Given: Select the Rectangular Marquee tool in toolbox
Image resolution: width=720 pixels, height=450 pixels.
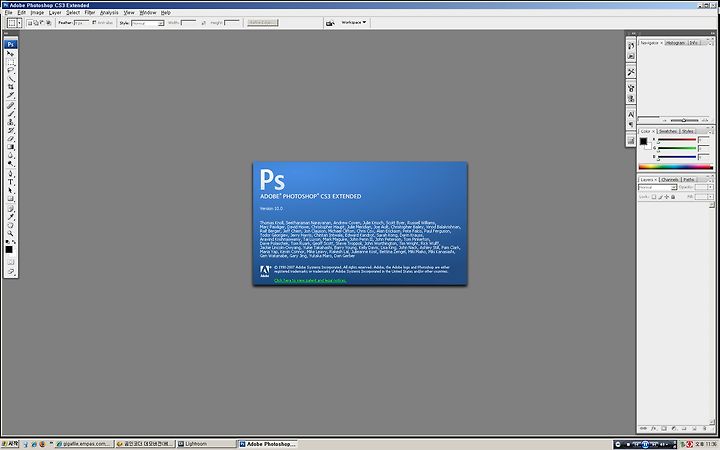Looking at the screenshot, I should pyautogui.click(x=11, y=62).
